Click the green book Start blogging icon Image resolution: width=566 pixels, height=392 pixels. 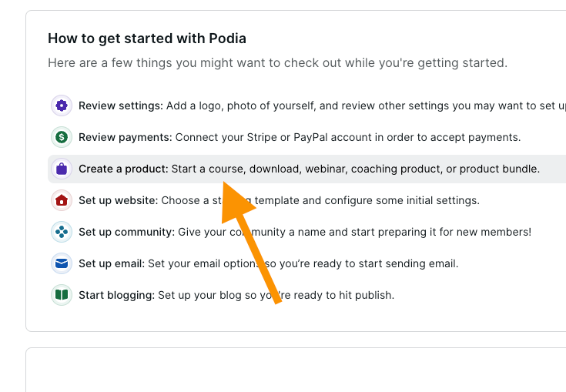coord(62,295)
